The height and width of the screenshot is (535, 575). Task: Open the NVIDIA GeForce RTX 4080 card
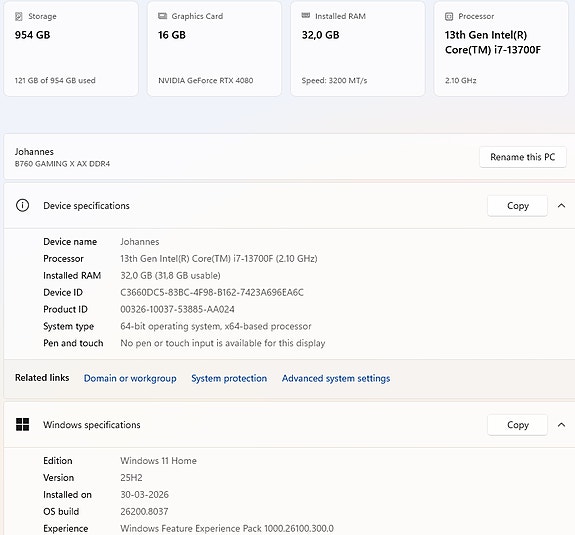[x=215, y=48]
